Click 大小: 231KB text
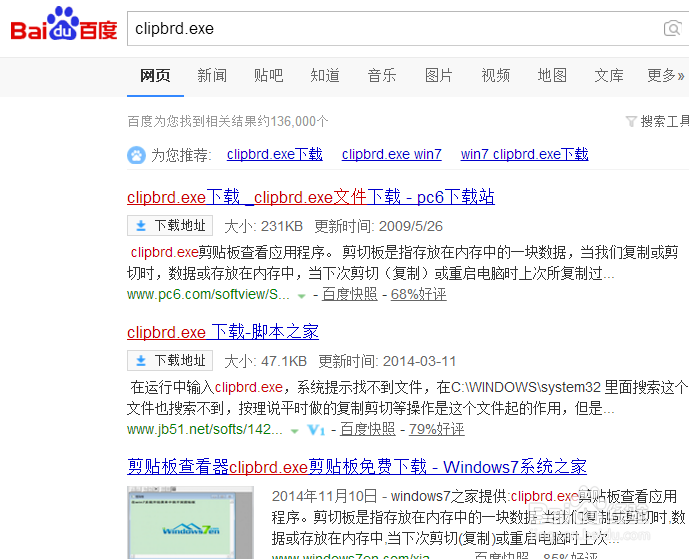This screenshot has width=689, height=559. click(x=264, y=226)
